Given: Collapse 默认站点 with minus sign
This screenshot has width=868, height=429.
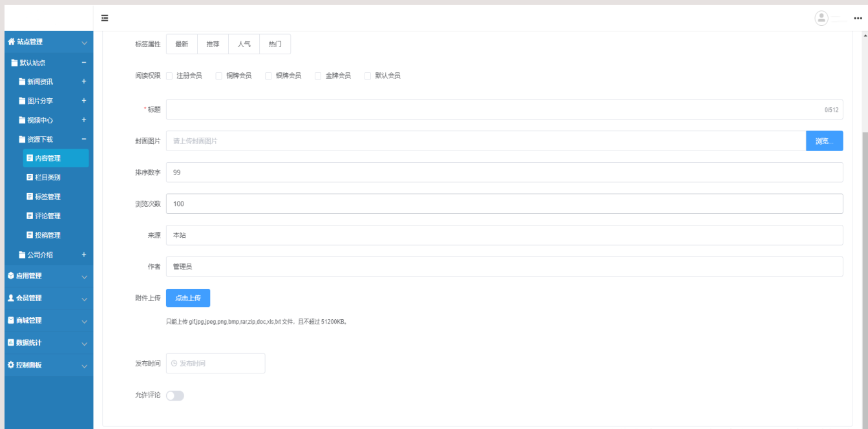Looking at the screenshot, I should coord(84,63).
